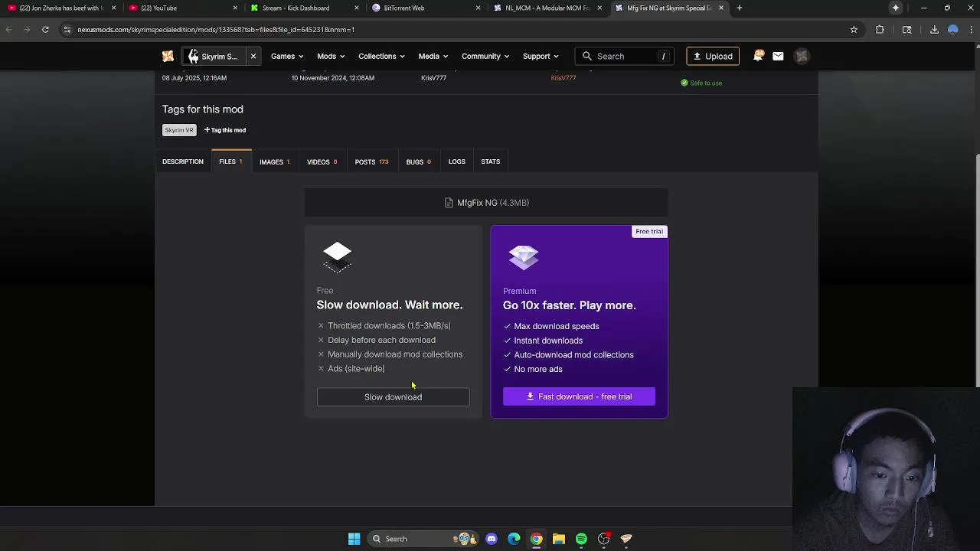Screen dimensions: 980x551
Task: Close the Mfg Fix NG browser tab
Action: pos(720,8)
